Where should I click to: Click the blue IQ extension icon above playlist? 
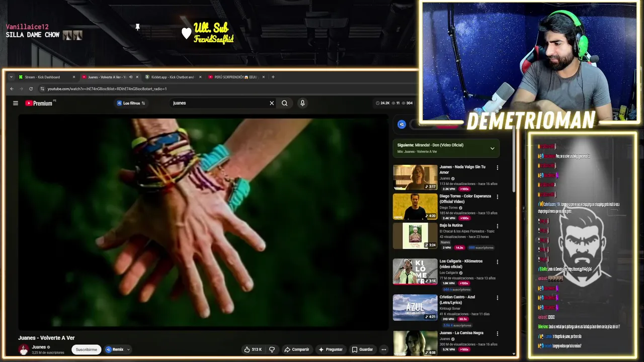(x=401, y=124)
